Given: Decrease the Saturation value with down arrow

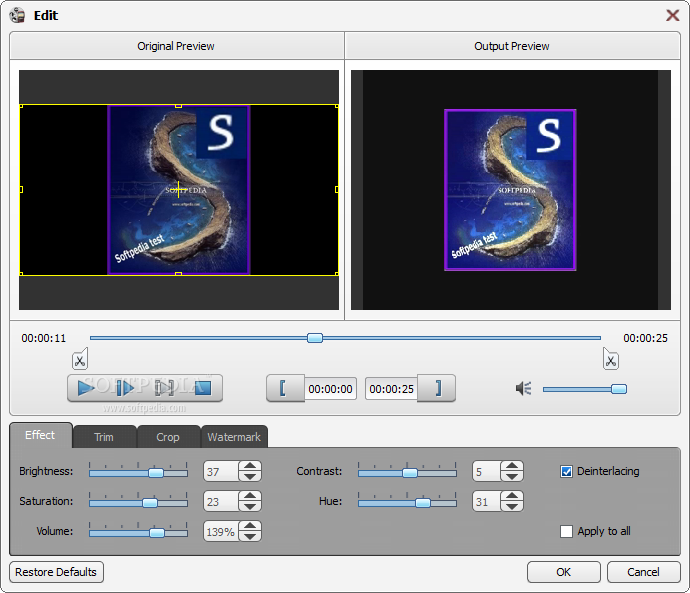Looking at the screenshot, I should [250, 506].
